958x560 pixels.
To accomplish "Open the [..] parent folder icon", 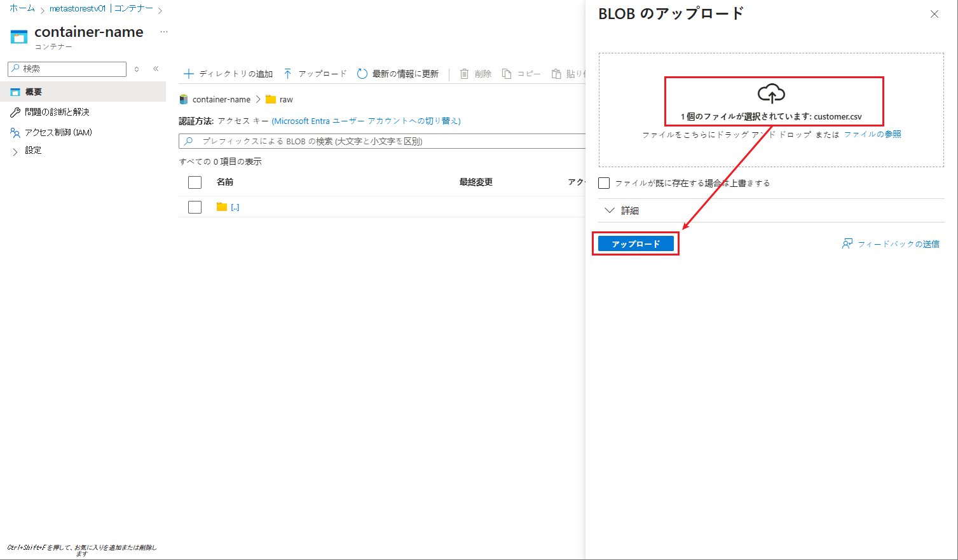I will [222, 207].
